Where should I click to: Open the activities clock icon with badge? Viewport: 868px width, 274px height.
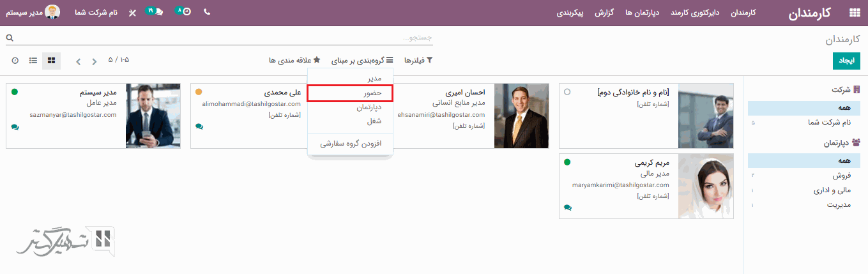[183, 12]
